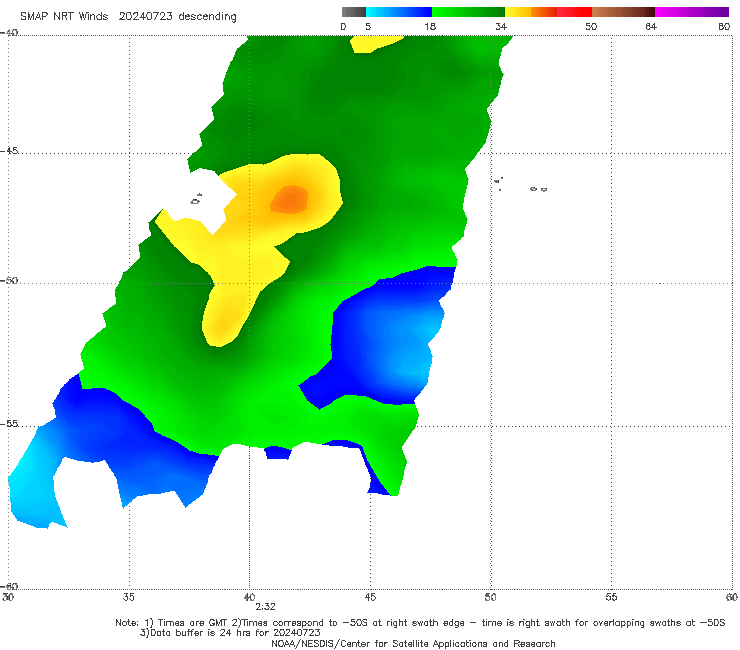Click the NOAA/NESDIS Center for Satellite Applications credit
This screenshot has height=650, width=740.
coord(413,643)
